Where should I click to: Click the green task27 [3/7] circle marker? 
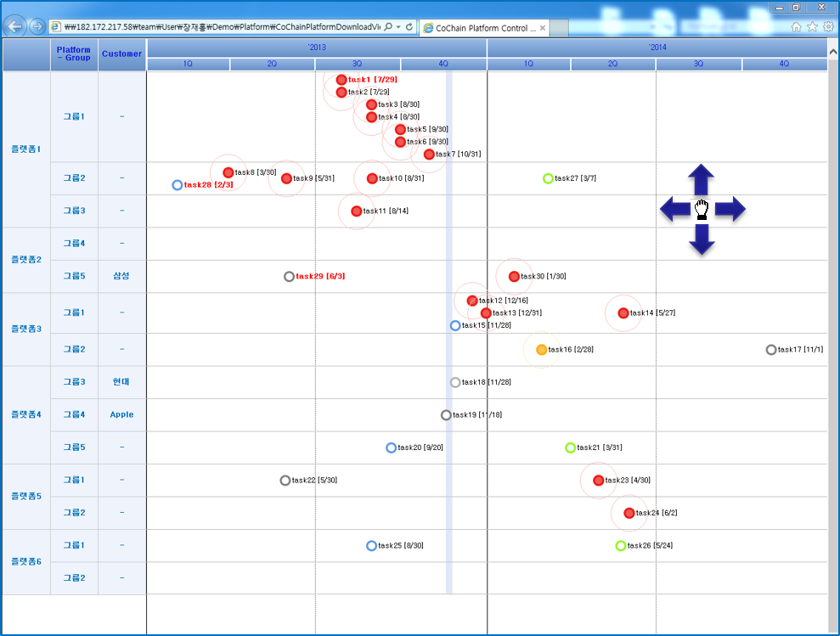pyautogui.click(x=548, y=178)
